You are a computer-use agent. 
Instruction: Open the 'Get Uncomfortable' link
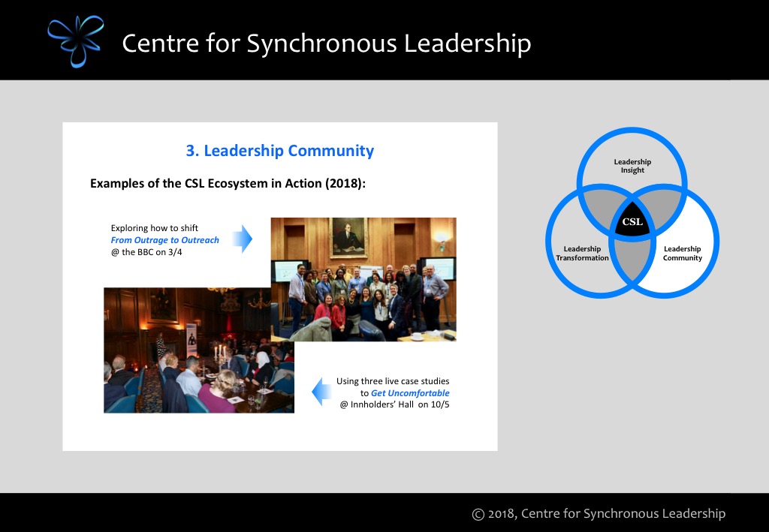(410, 393)
